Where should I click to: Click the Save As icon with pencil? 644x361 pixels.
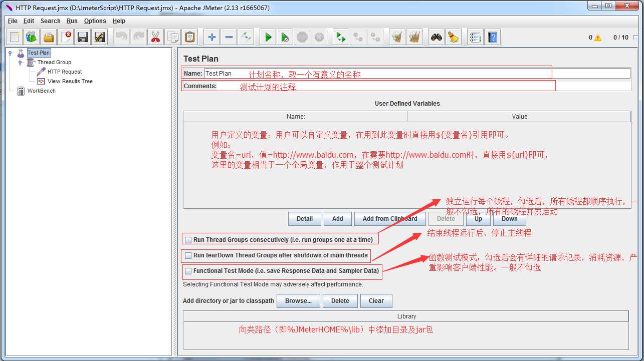coord(100,37)
